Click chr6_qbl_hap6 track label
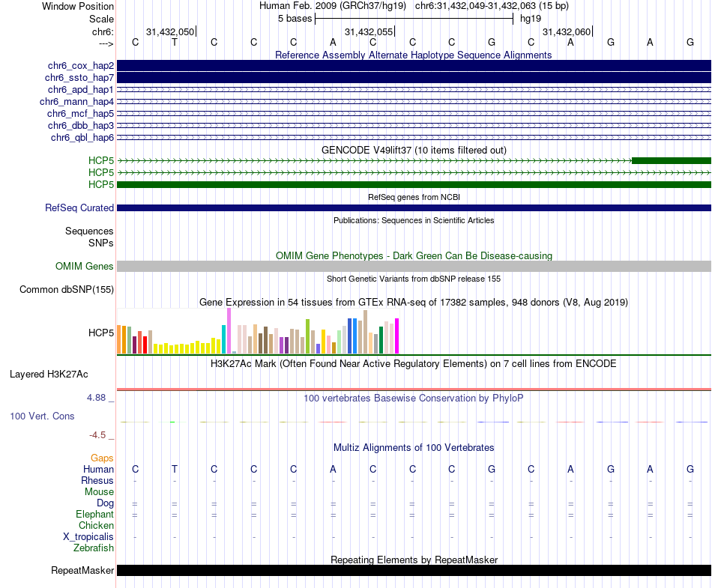 pos(82,138)
